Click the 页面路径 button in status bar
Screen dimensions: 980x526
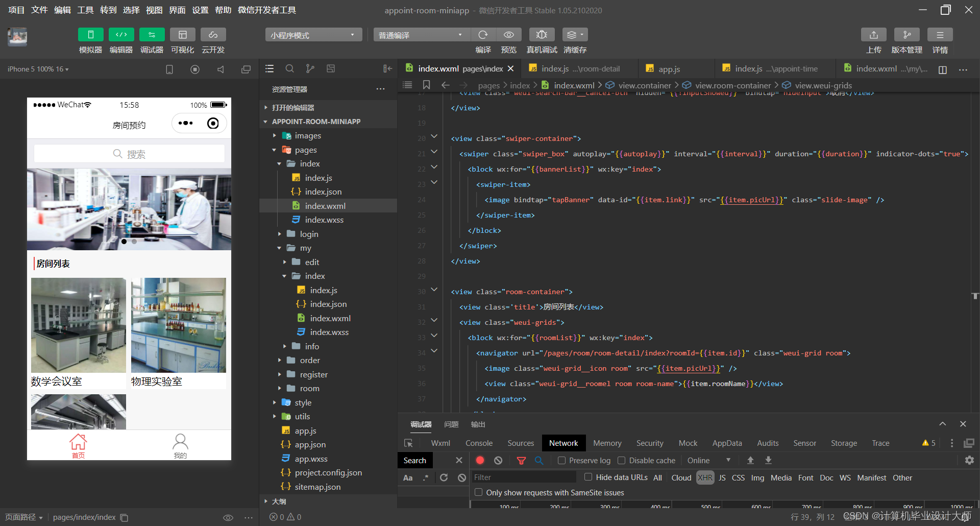(24, 517)
